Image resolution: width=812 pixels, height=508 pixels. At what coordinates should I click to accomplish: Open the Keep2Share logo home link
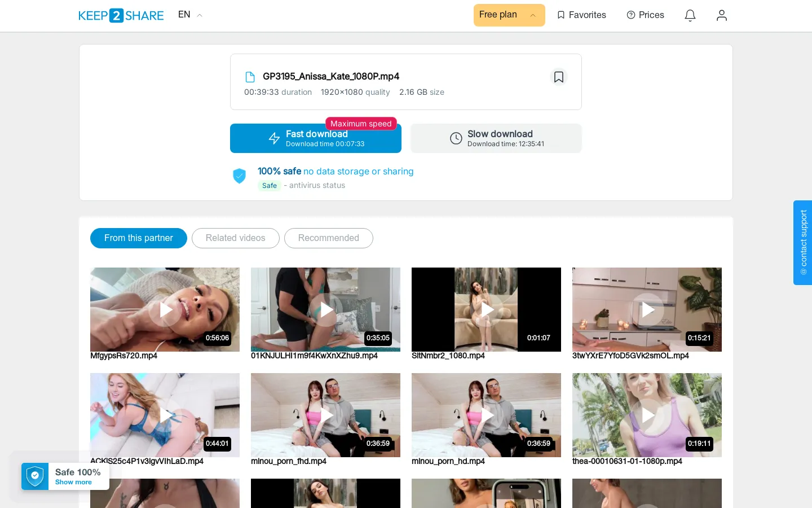click(x=121, y=15)
